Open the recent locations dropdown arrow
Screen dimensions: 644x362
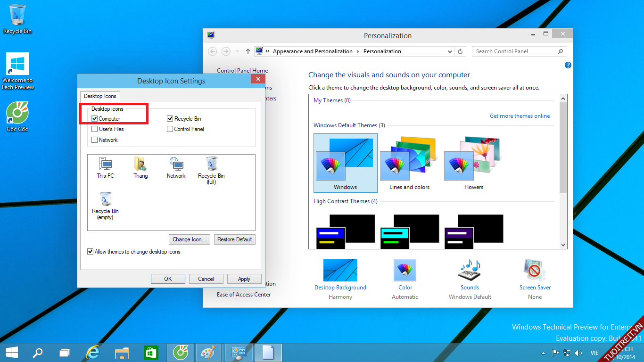(237, 51)
